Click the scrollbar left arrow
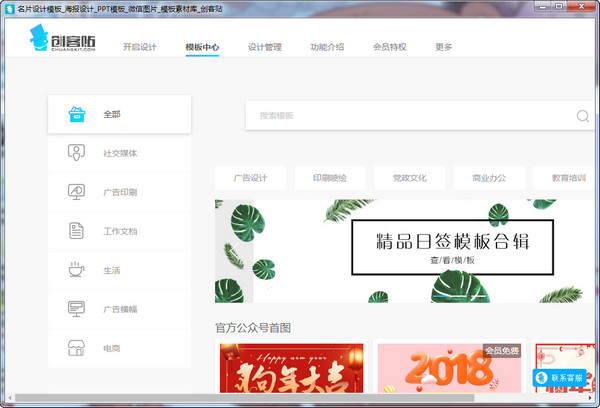This screenshot has width=600, height=408. point(10,398)
